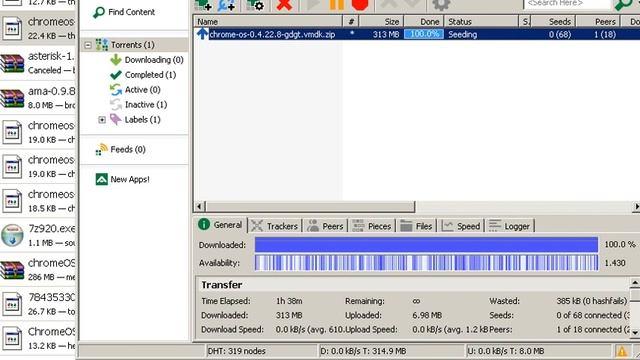Image resolution: width=640 pixels, height=360 pixels.
Task: Sort by the Name column header
Action: [x=268, y=22]
